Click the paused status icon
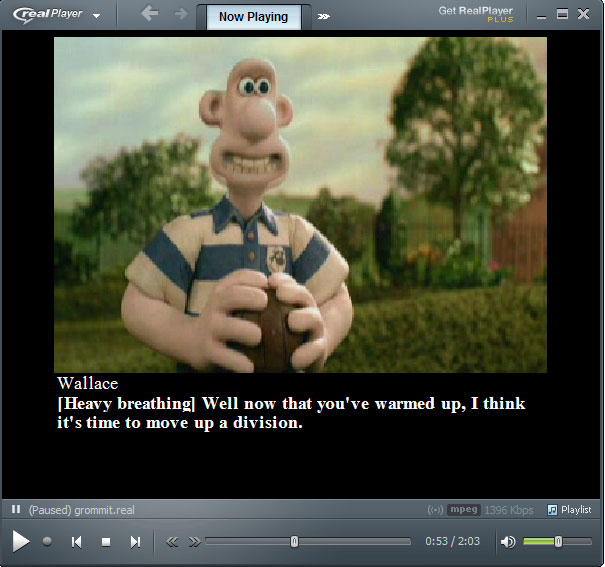 (16, 510)
